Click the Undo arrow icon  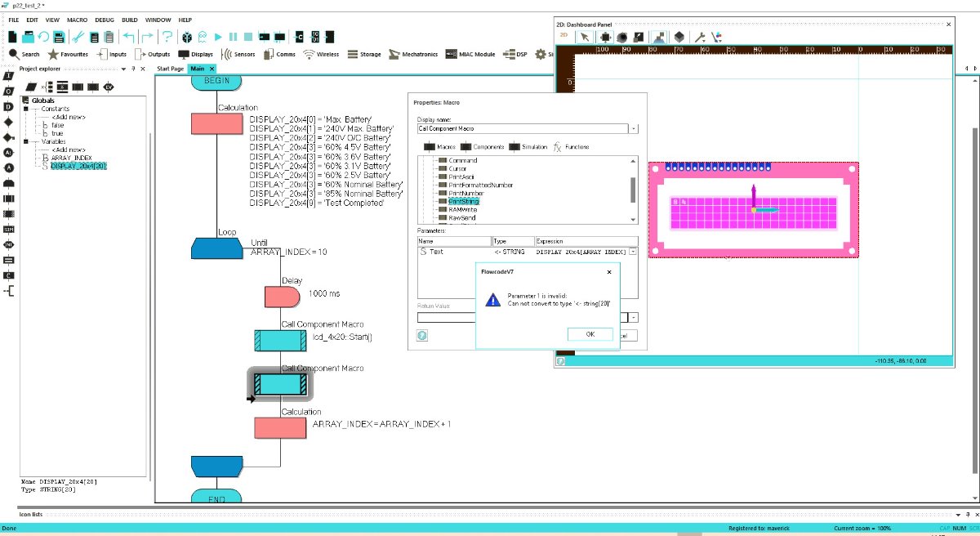[129, 37]
